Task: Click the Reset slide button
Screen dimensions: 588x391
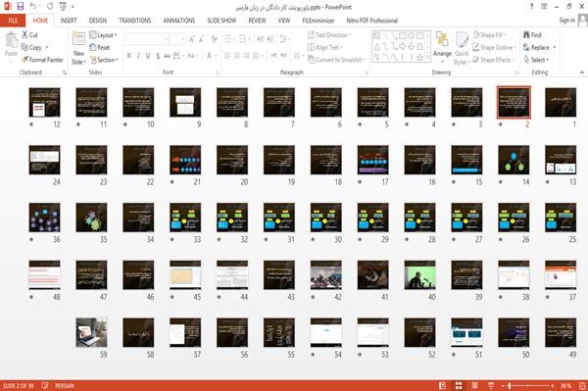Action: [100, 47]
